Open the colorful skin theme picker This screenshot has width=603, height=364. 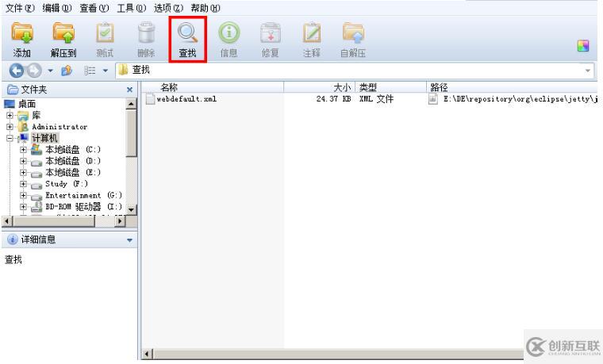pyautogui.click(x=583, y=47)
